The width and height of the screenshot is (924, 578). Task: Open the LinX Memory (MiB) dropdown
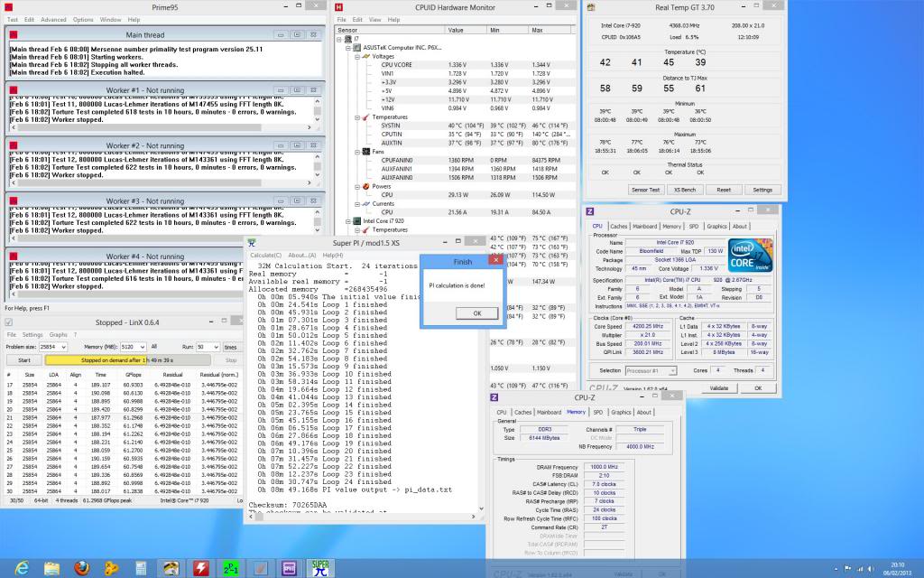(142, 347)
